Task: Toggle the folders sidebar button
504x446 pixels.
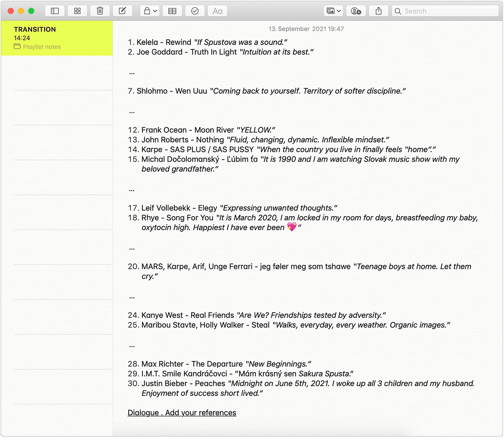Action: tap(55, 11)
